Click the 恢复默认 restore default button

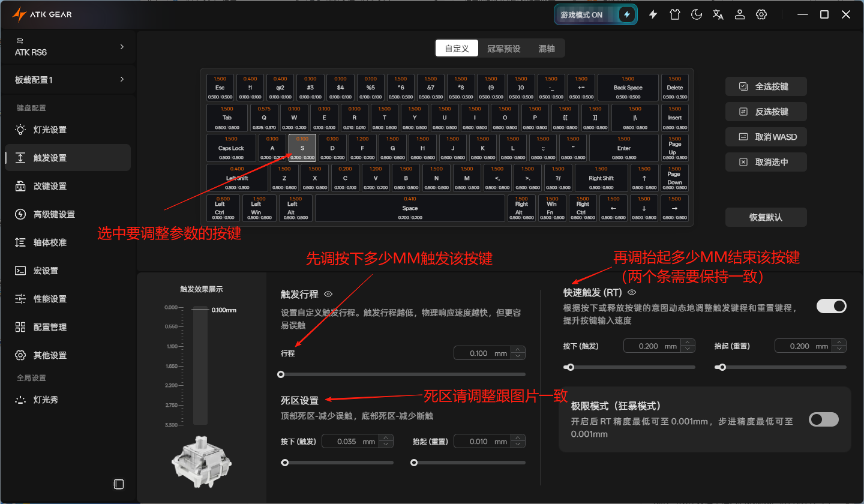click(766, 217)
